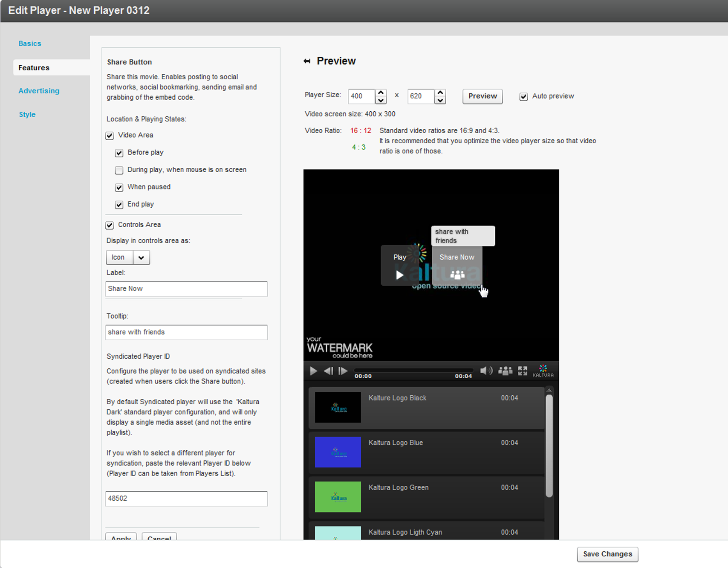
Task: Click the Save Changes button
Action: (x=607, y=554)
